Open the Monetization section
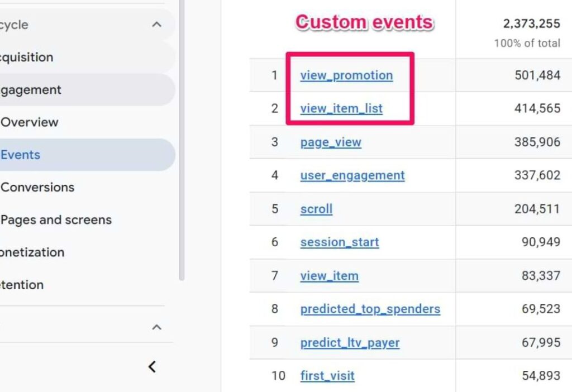The height and width of the screenshot is (392, 572). coord(32,252)
